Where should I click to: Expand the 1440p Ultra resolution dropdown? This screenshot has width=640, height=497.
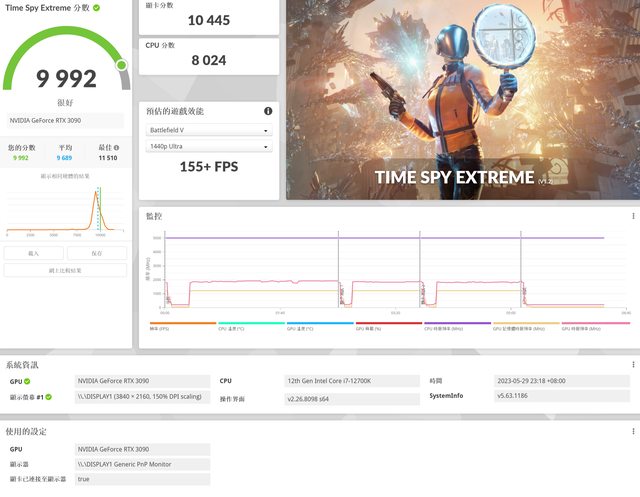pos(209,147)
